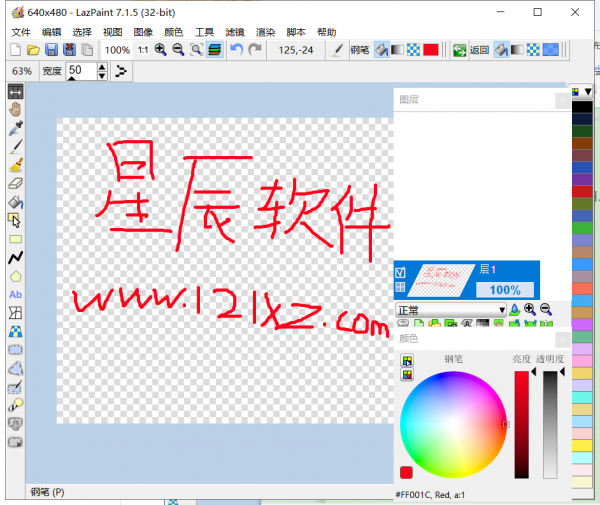Toggle the Layer 1 visibility checkbox
The image size is (600, 505).
400,272
